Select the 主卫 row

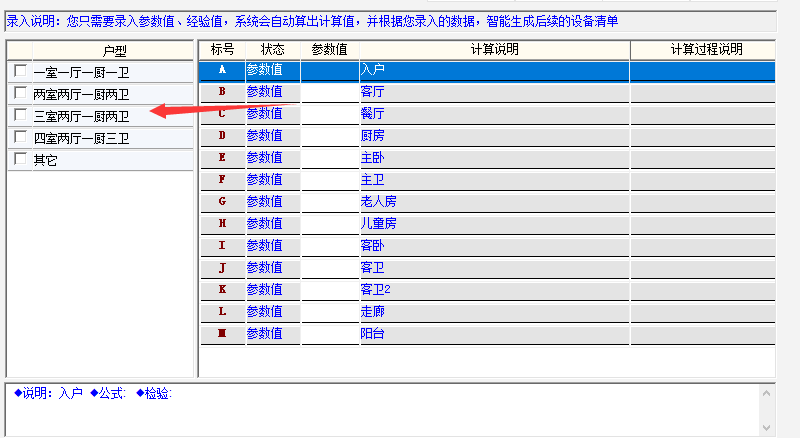point(488,180)
